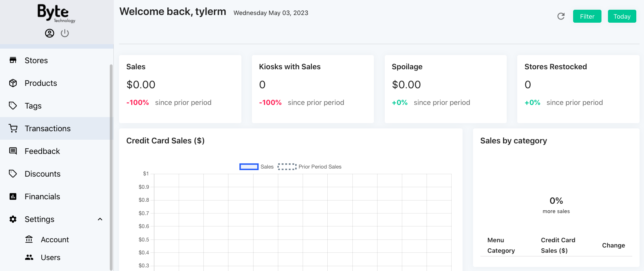Click the Credit Card Sales ($) chart title
644x271 pixels.
tap(165, 141)
